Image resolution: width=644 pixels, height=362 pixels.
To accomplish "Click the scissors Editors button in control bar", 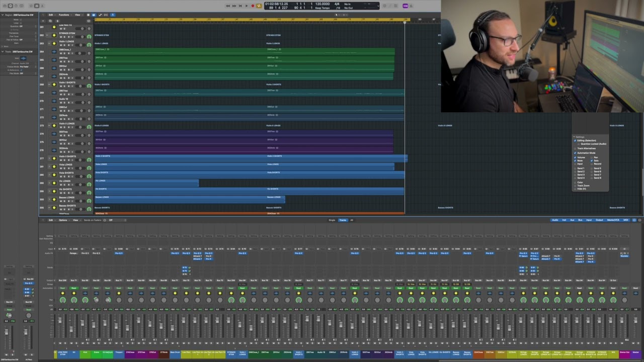I will point(42,6).
